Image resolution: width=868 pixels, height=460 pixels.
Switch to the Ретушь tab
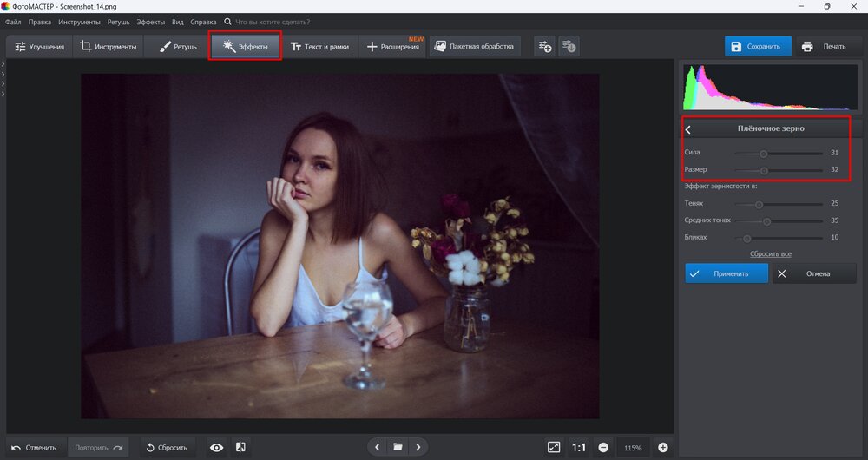pos(179,47)
